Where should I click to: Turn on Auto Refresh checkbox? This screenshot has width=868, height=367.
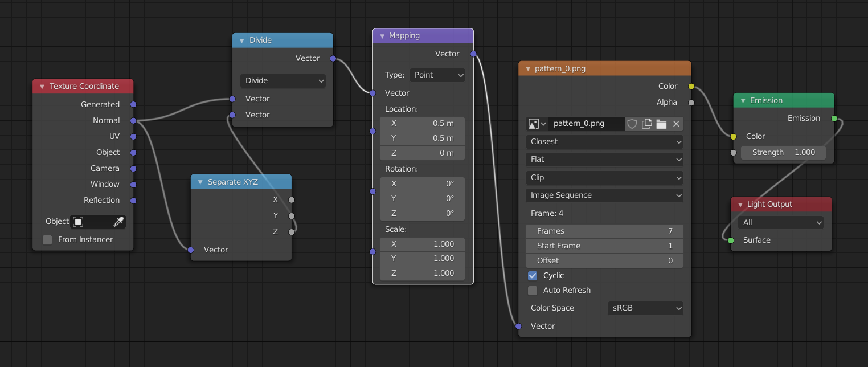coord(533,291)
